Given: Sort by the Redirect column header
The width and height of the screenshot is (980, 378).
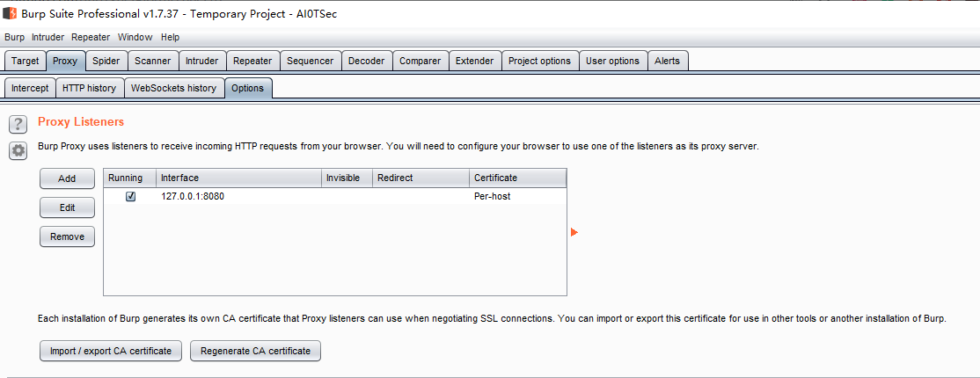Looking at the screenshot, I should [x=421, y=178].
